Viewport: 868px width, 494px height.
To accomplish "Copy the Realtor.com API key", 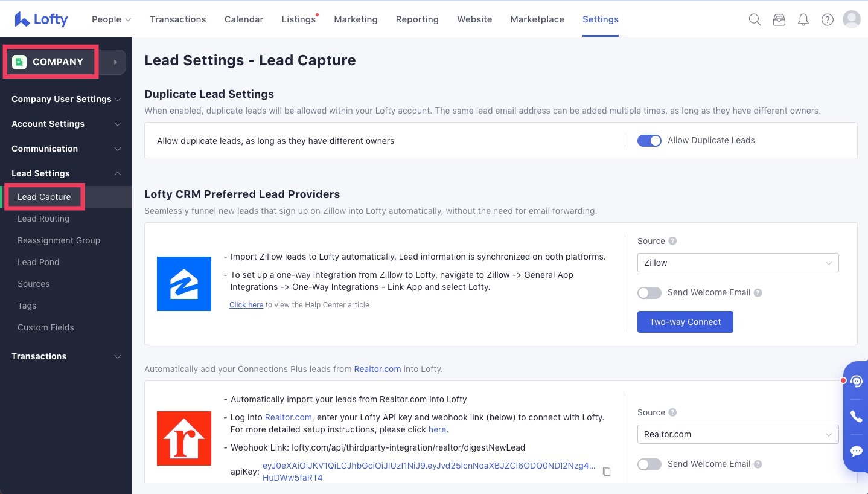I will tap(607, 471).
